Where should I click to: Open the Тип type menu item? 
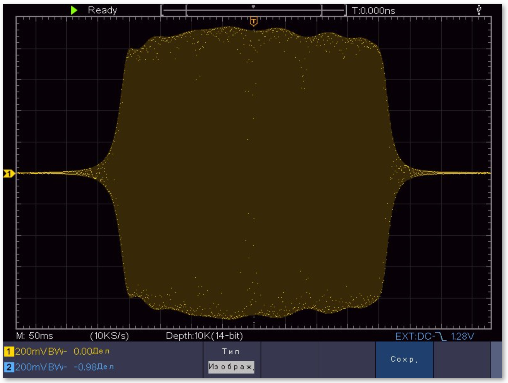(x=231, y=351)
